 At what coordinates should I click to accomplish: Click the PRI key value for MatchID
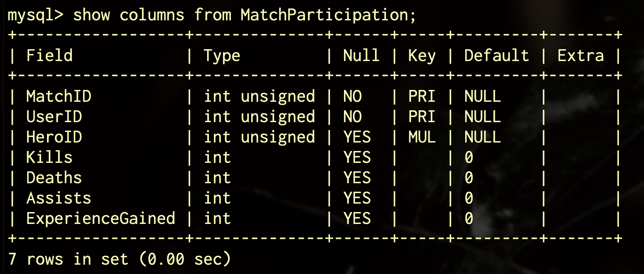[x=422, y=97]
